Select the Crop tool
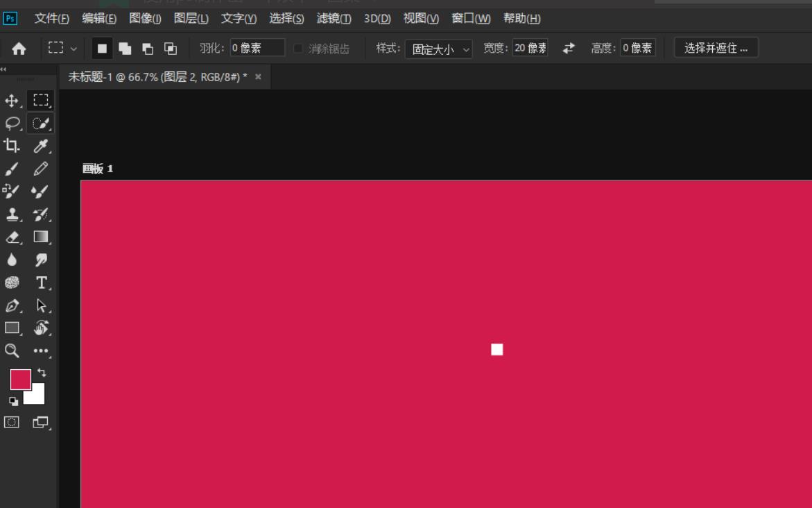 (12, 146)
